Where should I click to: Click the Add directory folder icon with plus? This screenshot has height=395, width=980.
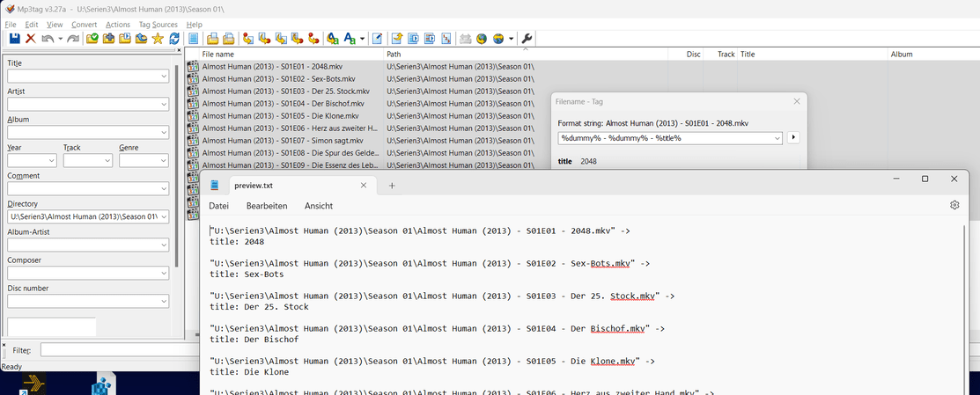[x=109, y=39]
